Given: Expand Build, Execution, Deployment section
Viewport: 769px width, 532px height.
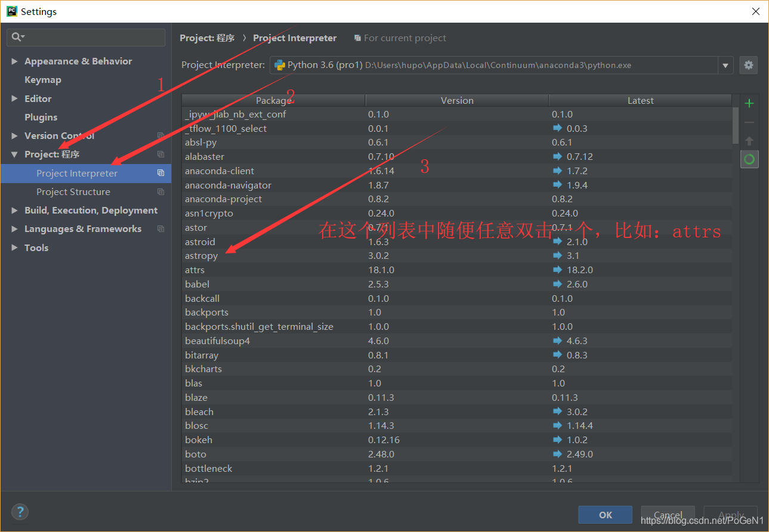Looking at the screenshot, I should coord(14,211).
